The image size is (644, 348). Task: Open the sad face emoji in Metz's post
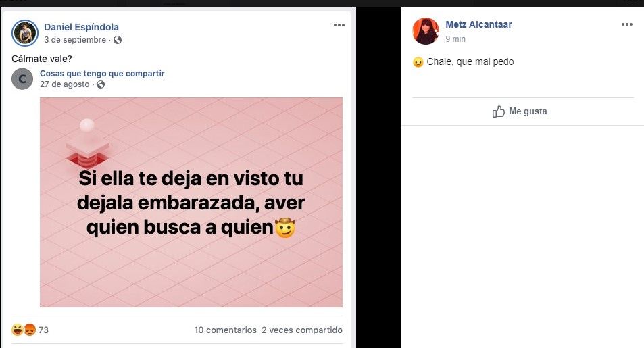click(x=418, y=62)
